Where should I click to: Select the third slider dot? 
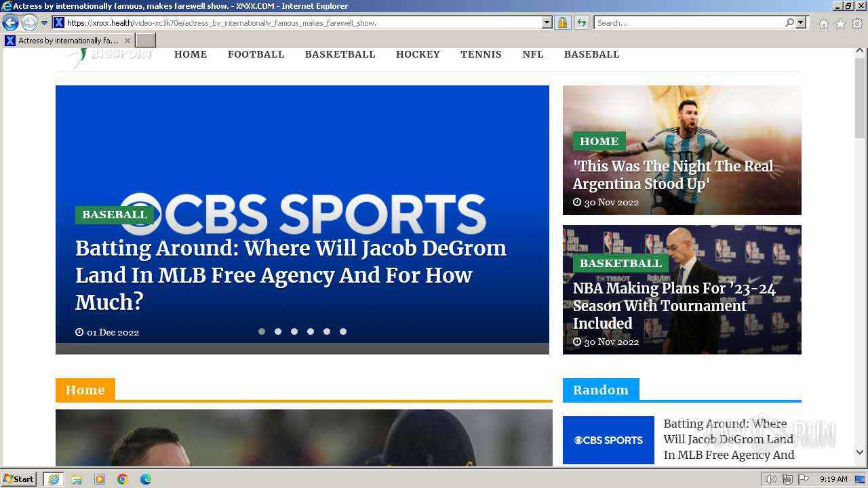click(294, 331)
